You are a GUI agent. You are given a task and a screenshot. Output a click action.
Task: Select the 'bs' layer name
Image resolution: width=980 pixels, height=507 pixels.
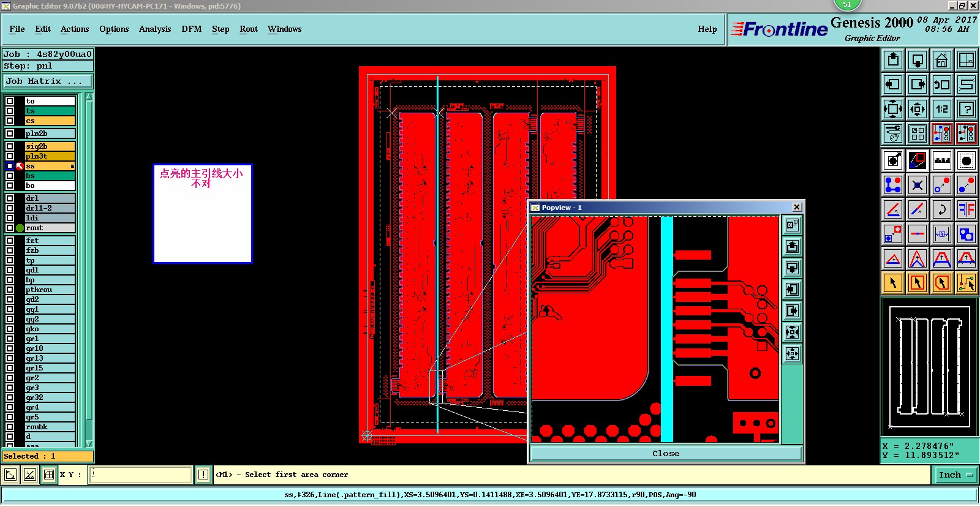[50, 176]
